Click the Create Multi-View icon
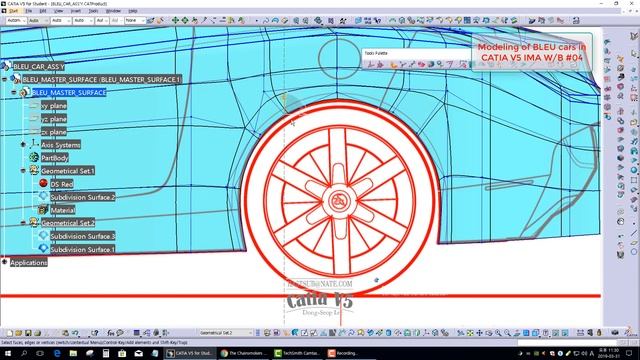Viewport: 640px width, 360px height. coord(526,333)
